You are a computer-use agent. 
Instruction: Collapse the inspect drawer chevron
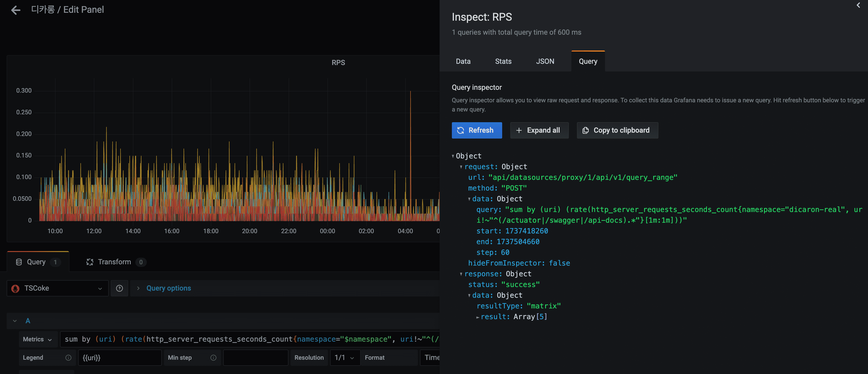pyautogui.click(x=858, y=5)
